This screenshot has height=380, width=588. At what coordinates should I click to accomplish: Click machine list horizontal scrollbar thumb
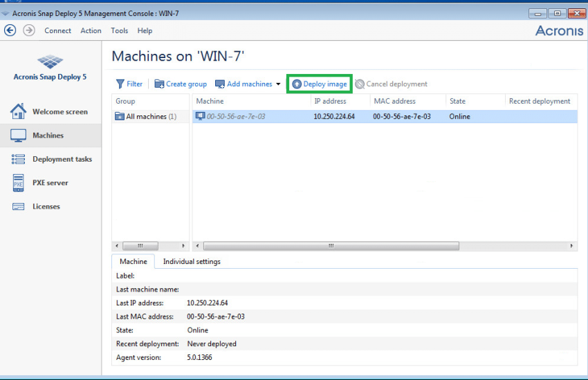pyautogui.click(x=331, y=246)
